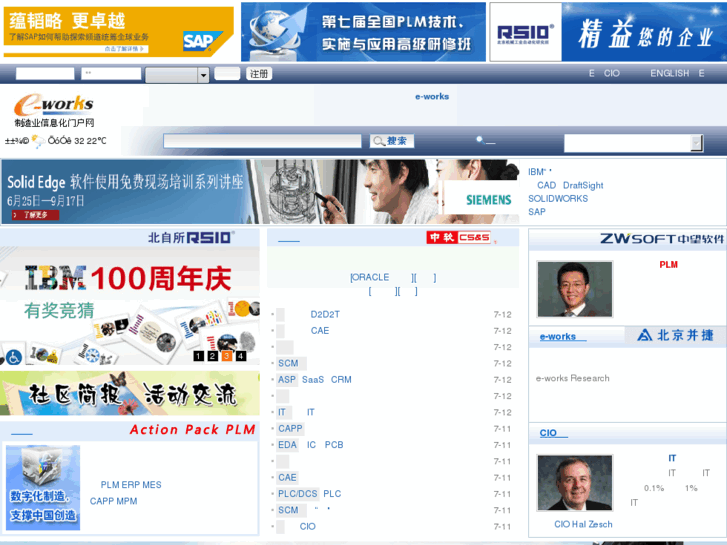Click the PLC/DCS category tag
The width and height of the screenshot is (727, 545).
click(298, 494)
